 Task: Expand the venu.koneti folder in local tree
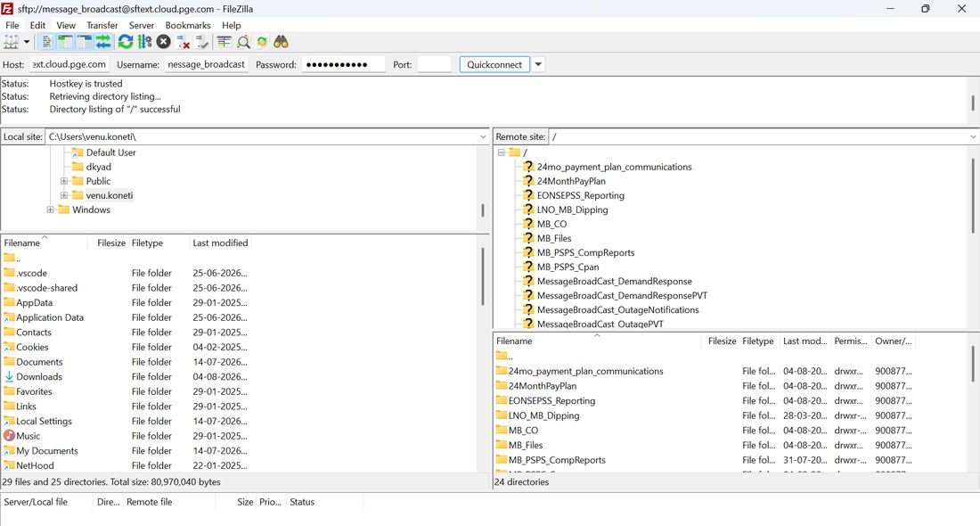coord(64,195)
